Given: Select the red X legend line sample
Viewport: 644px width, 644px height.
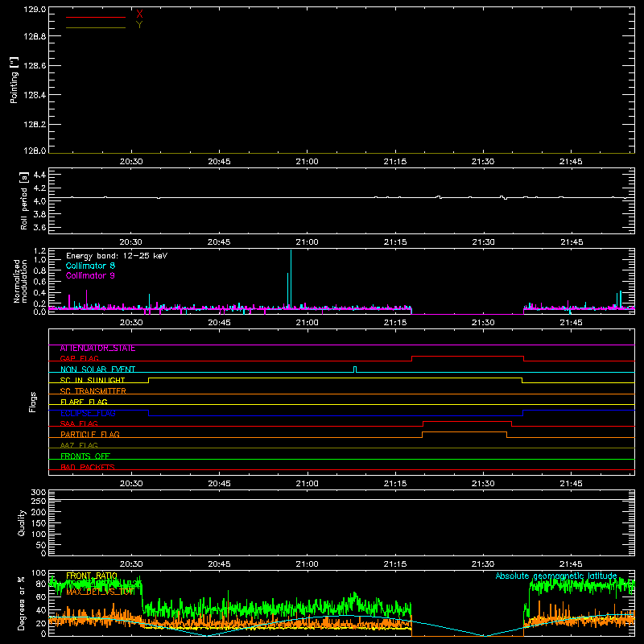Looking at the screenshot, I should click(96, 17).
